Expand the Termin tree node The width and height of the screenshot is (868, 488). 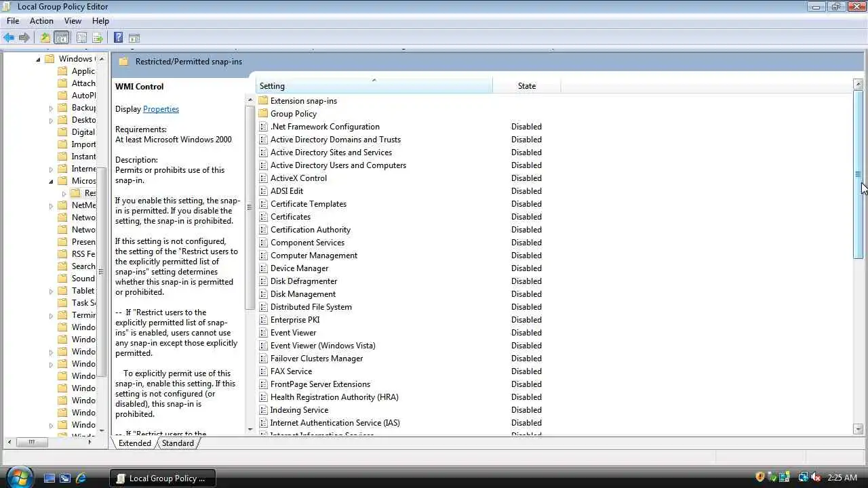[x=51, y=315]
